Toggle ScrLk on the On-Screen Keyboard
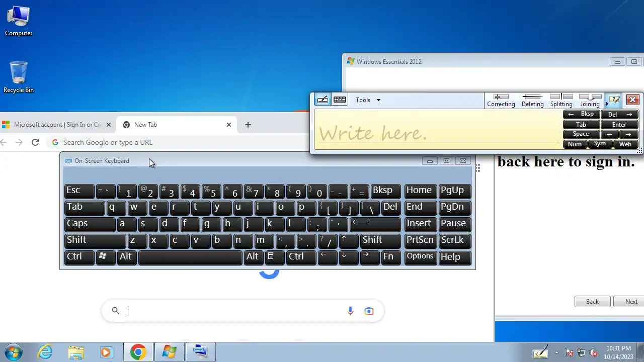The height and width of the screenshot is (362, 644). 455,240
